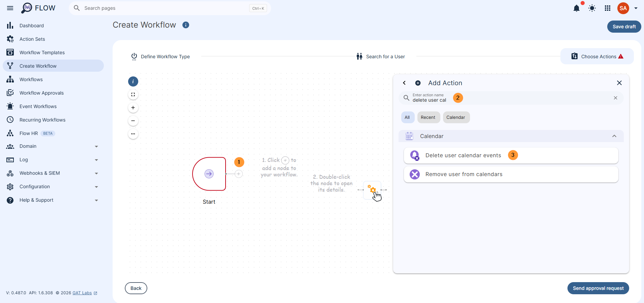Focus the Search pages field
644x303 pixels.
(x=170, y=8)
